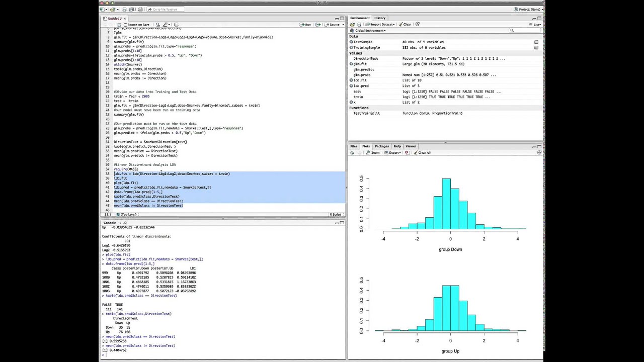Show previous plot with back arrow

point(352,153)
